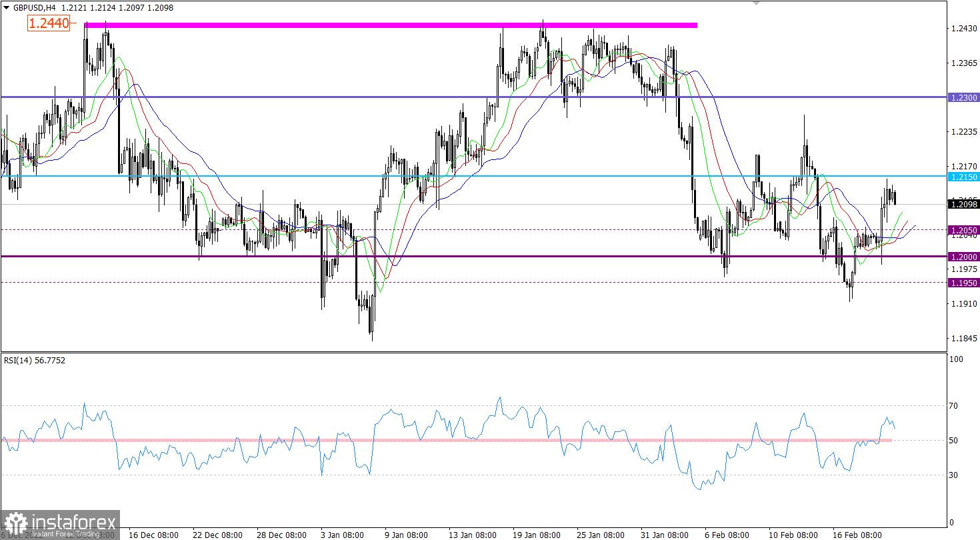
Task: Select the thick magenta 1.2440 resistance line
Action: coord(391,25)
